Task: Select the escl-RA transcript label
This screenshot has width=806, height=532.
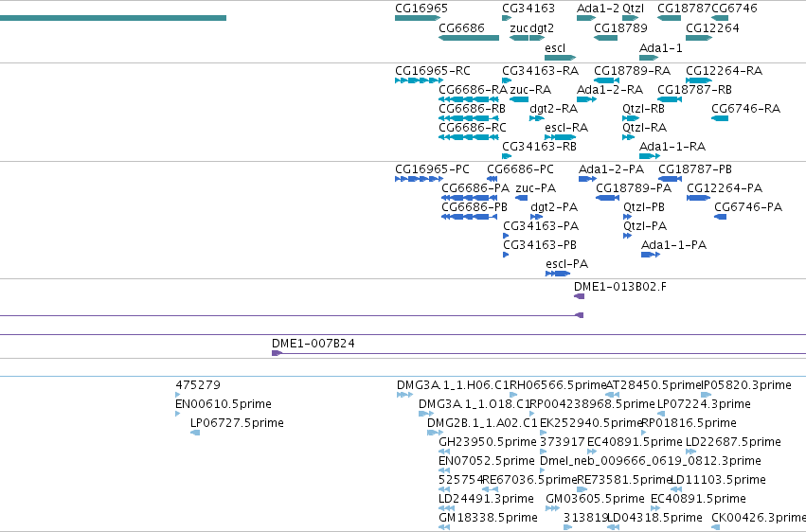Action: point(566,128)
